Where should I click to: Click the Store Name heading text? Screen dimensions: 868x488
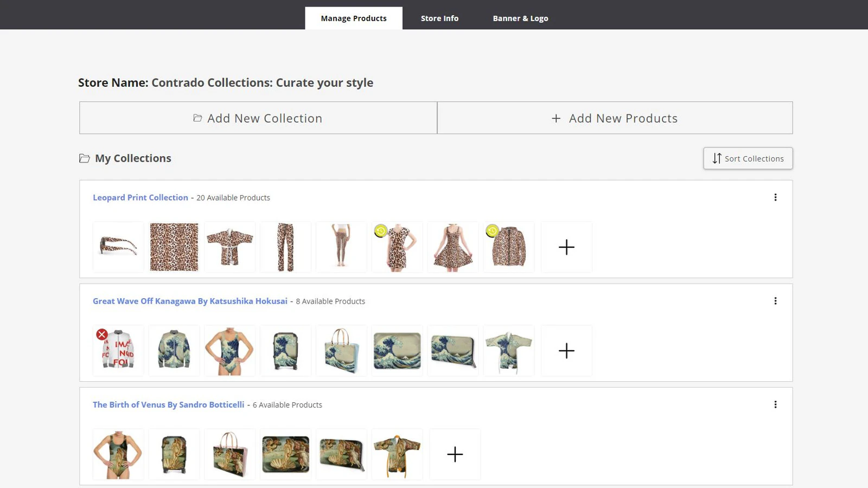click(226, 82)
